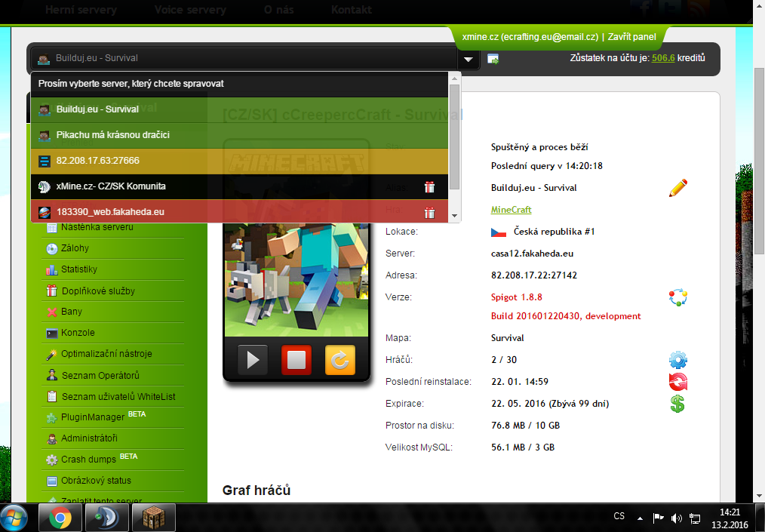
Task: Go to the O nás page
Action: (x=278, y=10)
